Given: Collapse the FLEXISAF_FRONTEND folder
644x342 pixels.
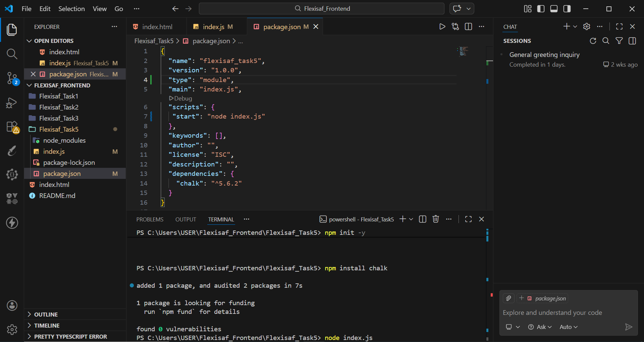Looking at the screenshot, I should click(x=29, y=85).
